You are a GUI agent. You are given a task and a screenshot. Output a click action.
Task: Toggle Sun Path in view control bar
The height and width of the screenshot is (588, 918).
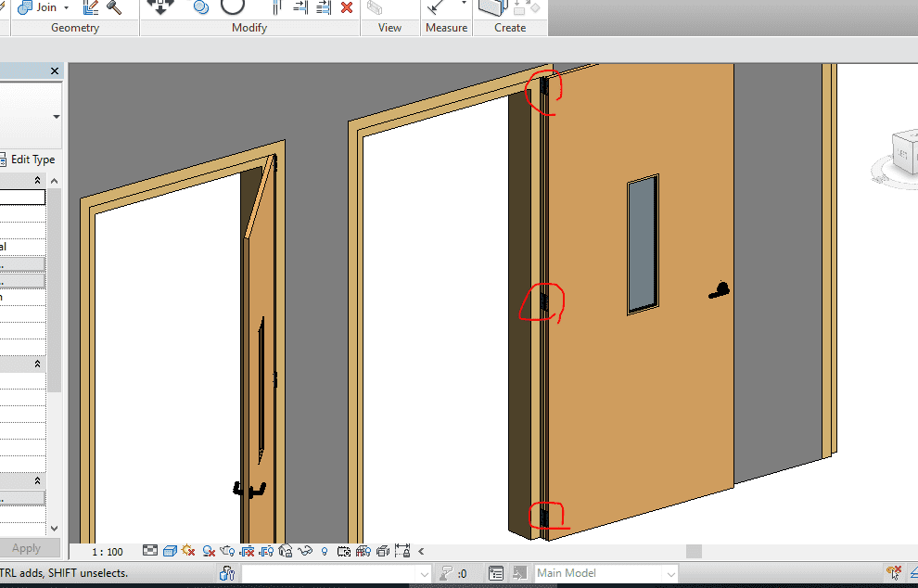pos(189,551)
